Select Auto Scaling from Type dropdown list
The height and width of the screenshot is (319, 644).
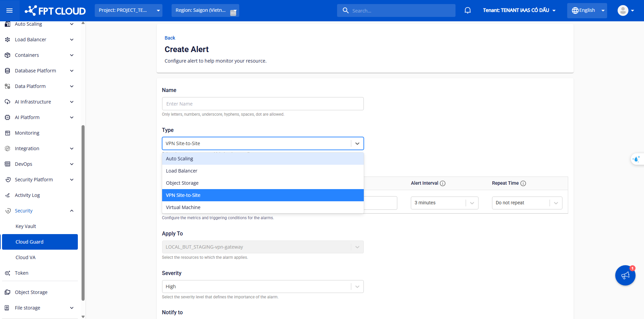click(263, 159)
